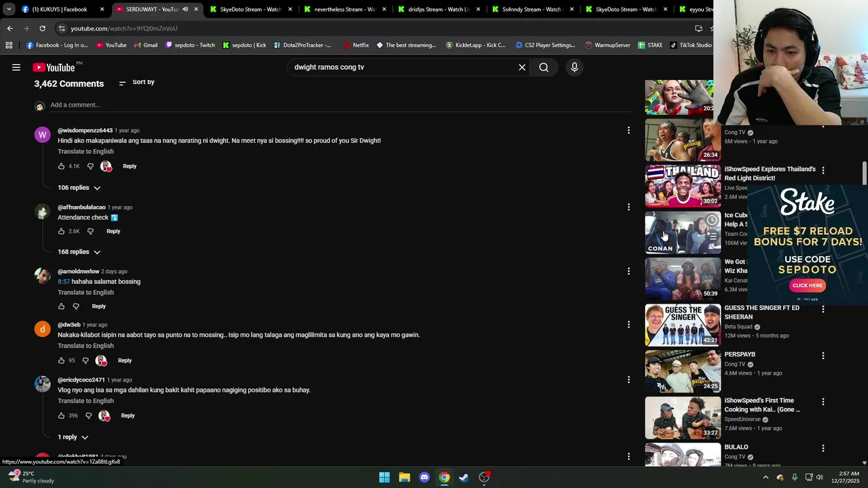Reply to the Attendance check comment

click(x=113, y=231)
